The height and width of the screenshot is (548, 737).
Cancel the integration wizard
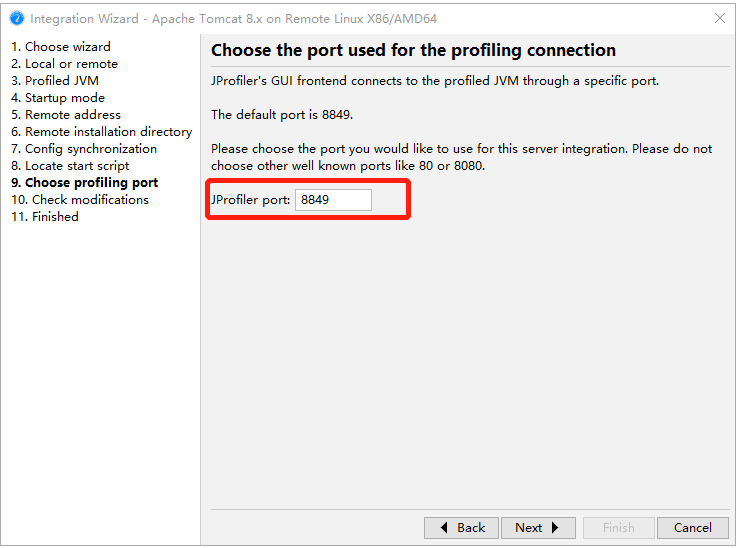(x=692, y=528)
